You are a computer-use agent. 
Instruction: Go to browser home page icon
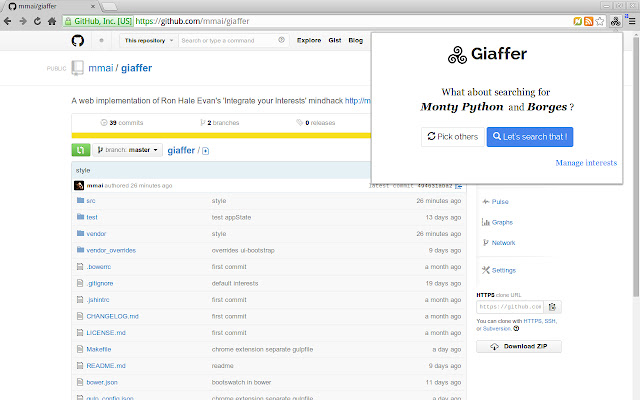52,21
